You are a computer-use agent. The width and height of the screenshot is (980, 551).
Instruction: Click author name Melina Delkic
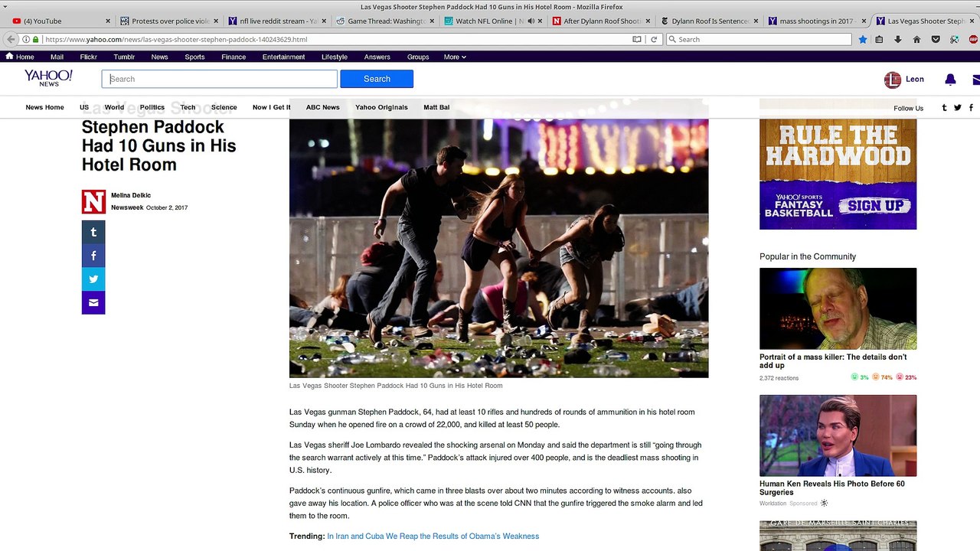(131, 195)
